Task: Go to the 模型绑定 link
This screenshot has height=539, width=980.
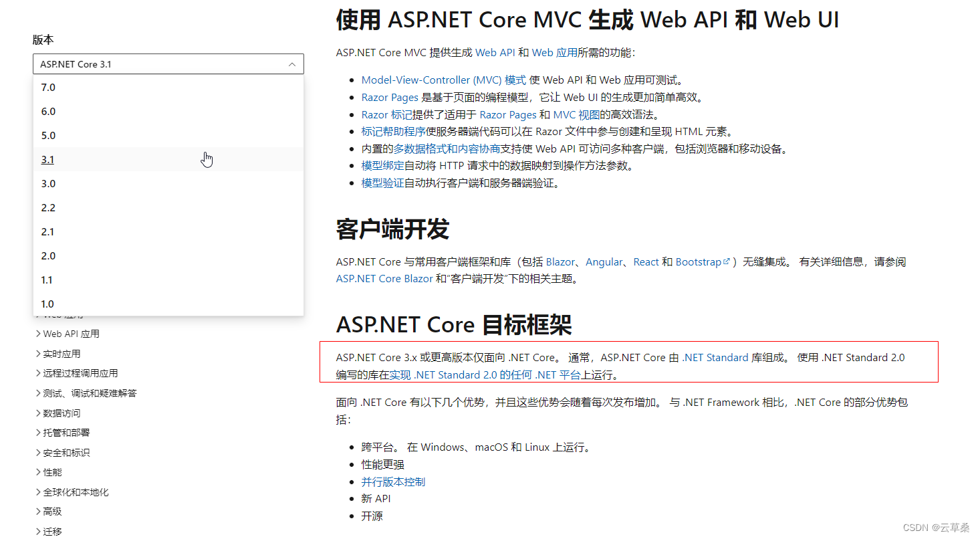Action: [x=383, y=166]
